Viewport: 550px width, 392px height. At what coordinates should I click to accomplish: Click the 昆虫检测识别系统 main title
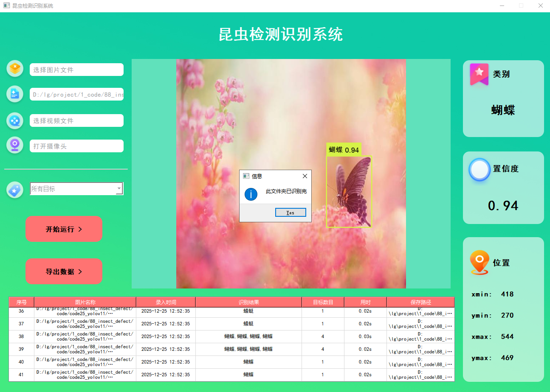(x=281, y=34)
